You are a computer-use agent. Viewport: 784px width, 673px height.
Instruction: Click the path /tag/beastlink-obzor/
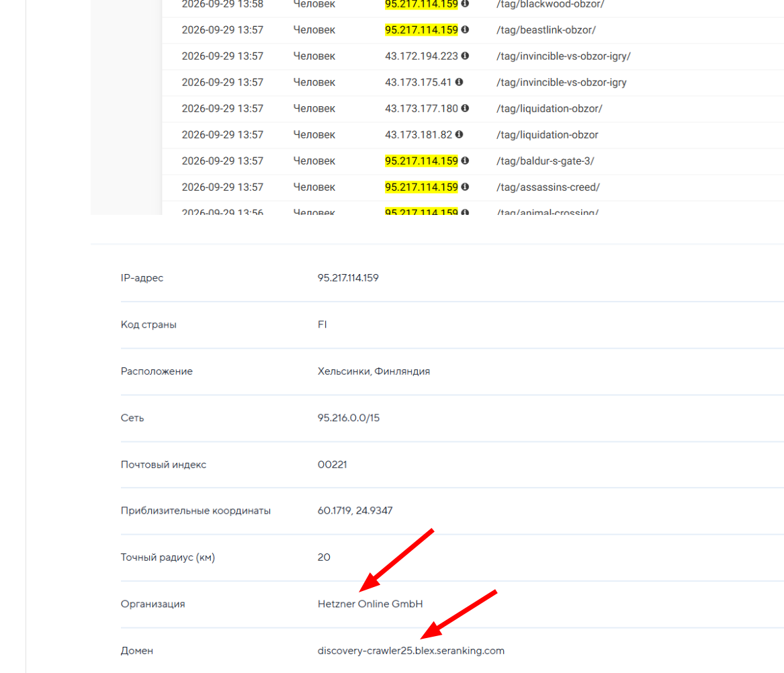[546, 30]
